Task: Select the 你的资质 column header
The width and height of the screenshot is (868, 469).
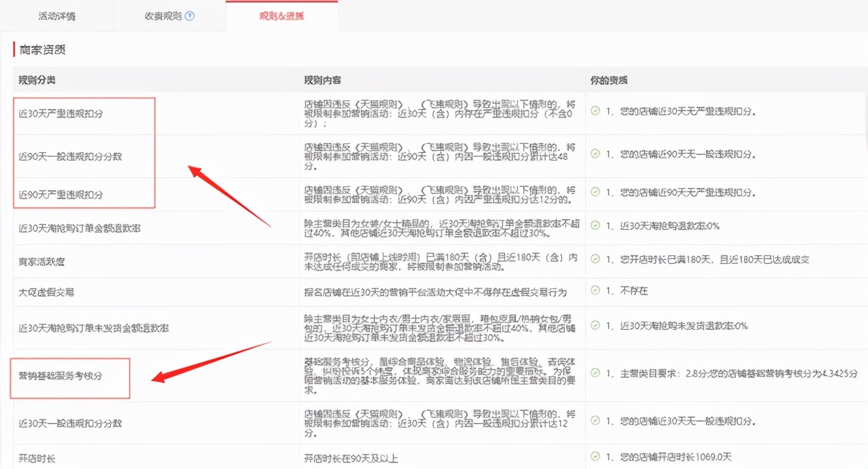Action: tap(609, 79)
